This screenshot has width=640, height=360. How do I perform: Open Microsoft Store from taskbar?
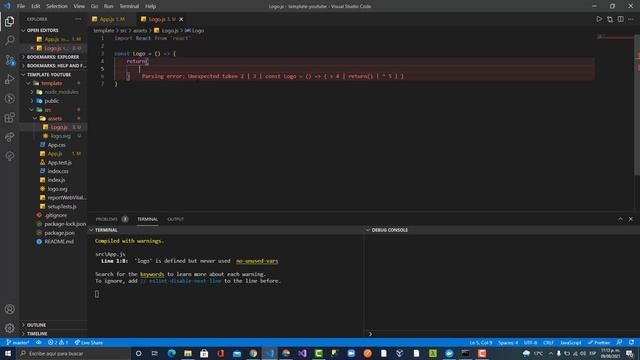pos(204,353)
